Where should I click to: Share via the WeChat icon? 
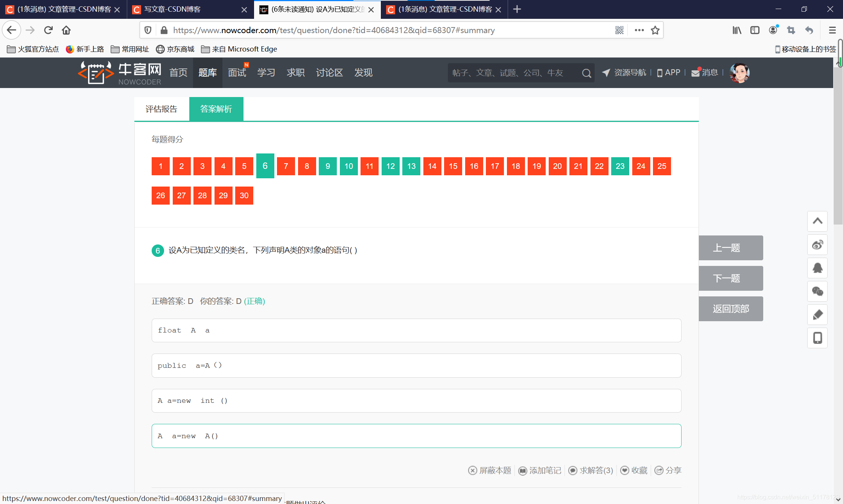tap(817, 291)
